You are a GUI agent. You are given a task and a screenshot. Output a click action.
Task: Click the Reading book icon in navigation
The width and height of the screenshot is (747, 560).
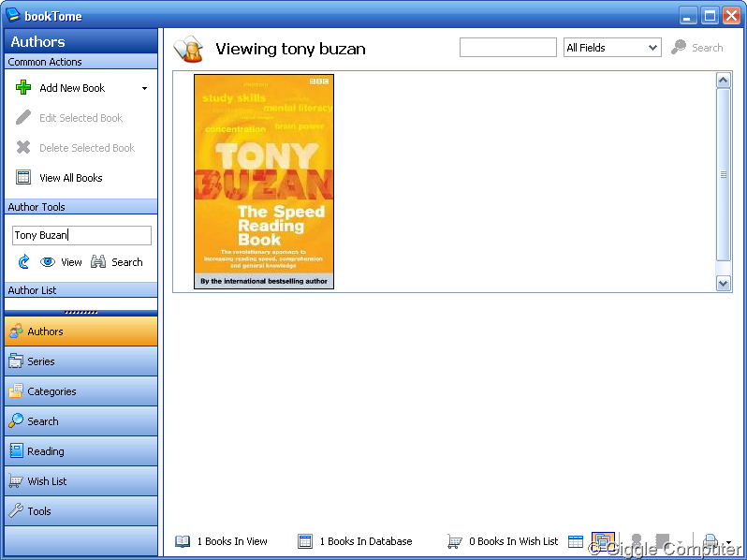point(16,450)
